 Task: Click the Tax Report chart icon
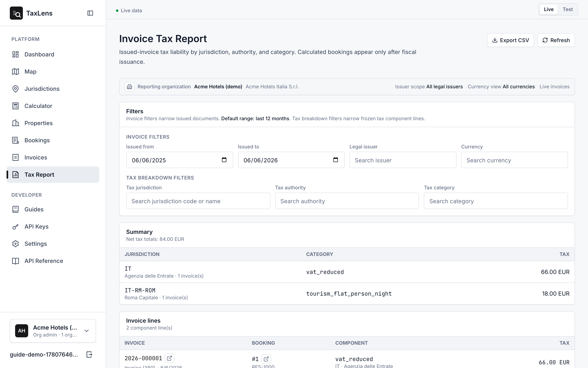pos(16,175)
